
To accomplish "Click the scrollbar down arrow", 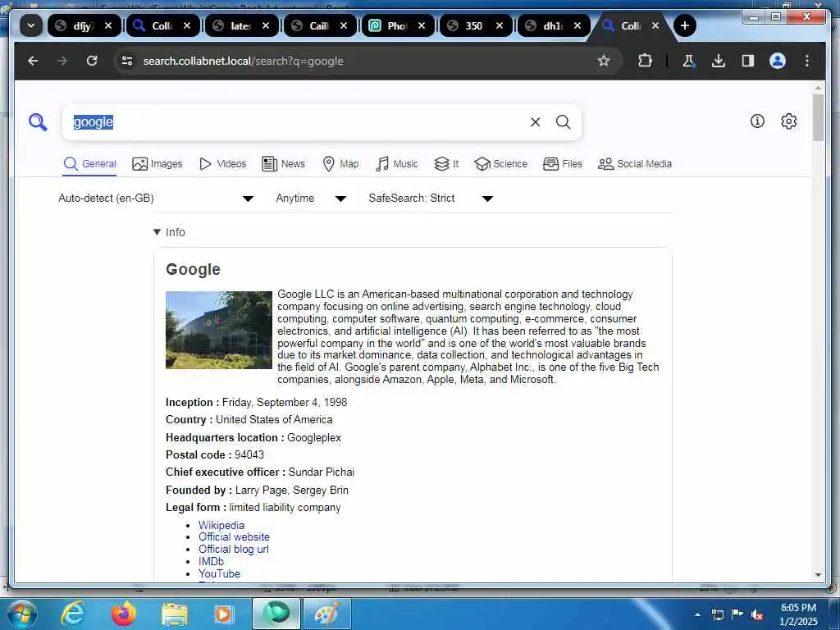I will pyautogui.click(x=818, y=575).
